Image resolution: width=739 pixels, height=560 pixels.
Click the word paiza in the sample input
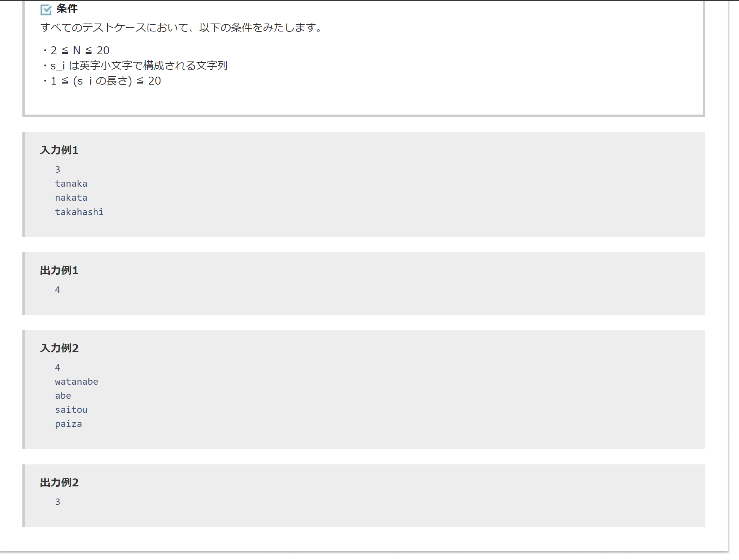[x=69, y=424]
